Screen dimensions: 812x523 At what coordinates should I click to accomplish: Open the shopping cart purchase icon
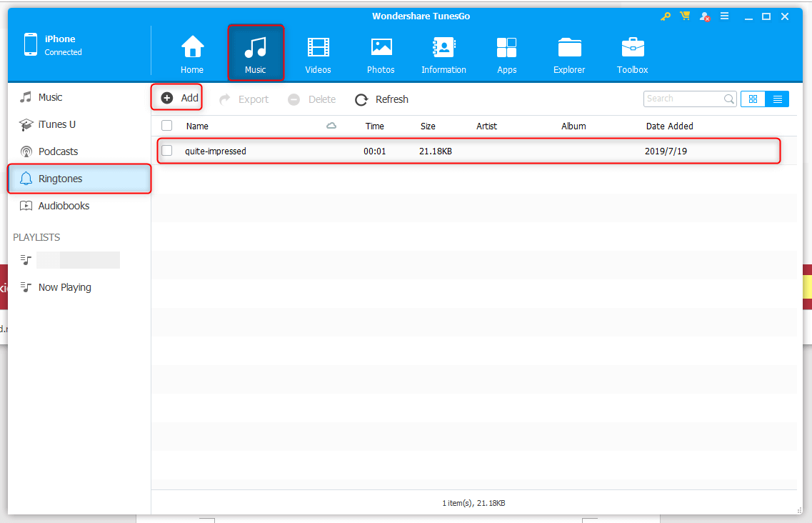pyautogui.click(x=685, y=16)
